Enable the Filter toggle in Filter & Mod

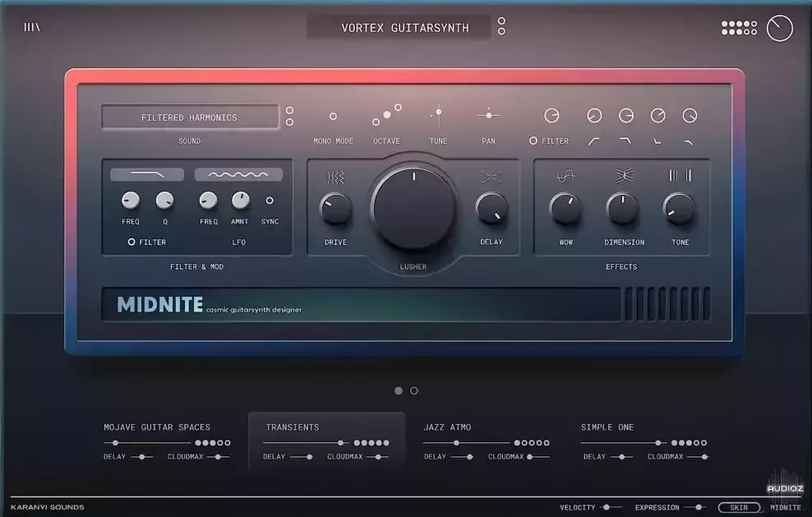pos(131,242)
